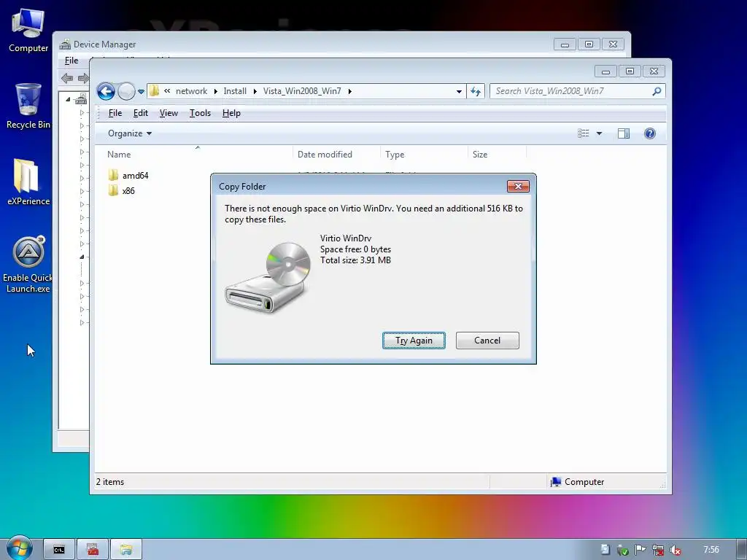The image size is (747, 560).
Task: Open the Explorer File menu
Action: tap(115, 113)
